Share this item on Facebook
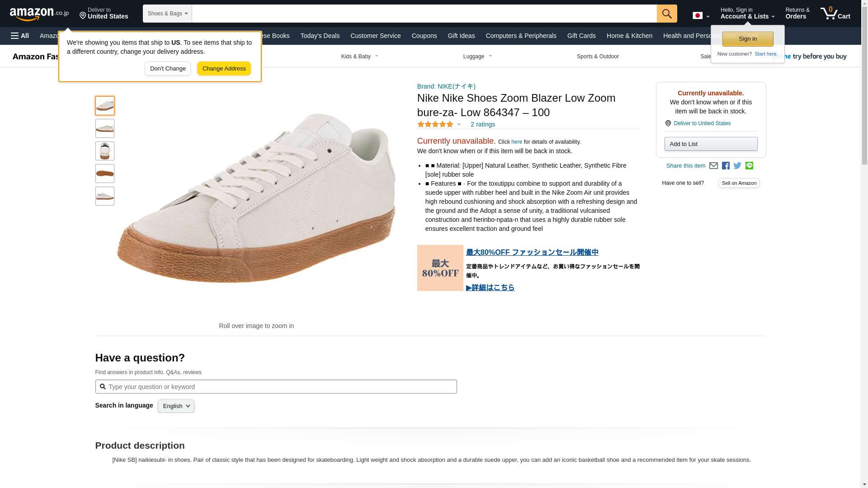The width and height of the screenshot is (868, 488). pos(726,166)
